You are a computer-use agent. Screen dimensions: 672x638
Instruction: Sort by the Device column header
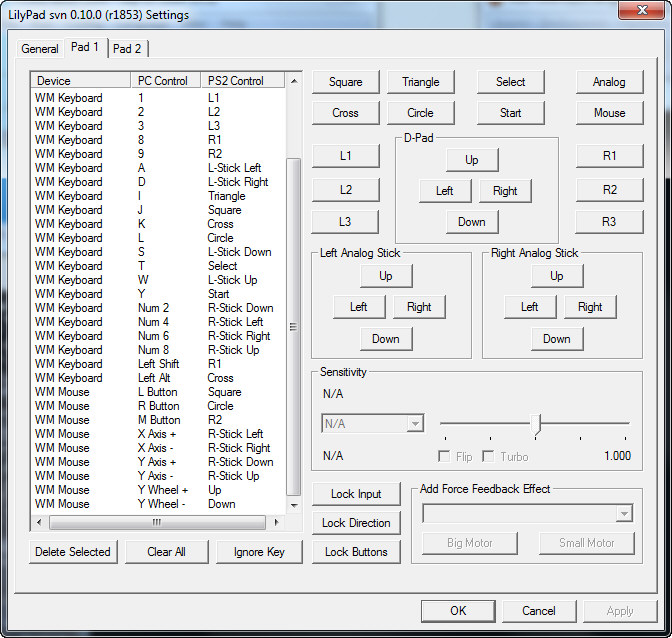click(80, 81)
